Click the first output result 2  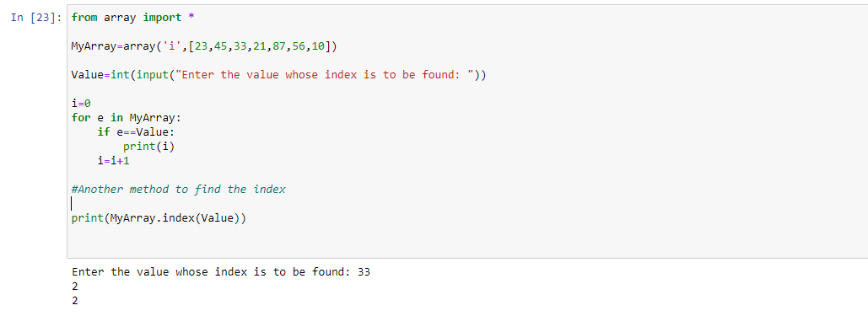75,287
